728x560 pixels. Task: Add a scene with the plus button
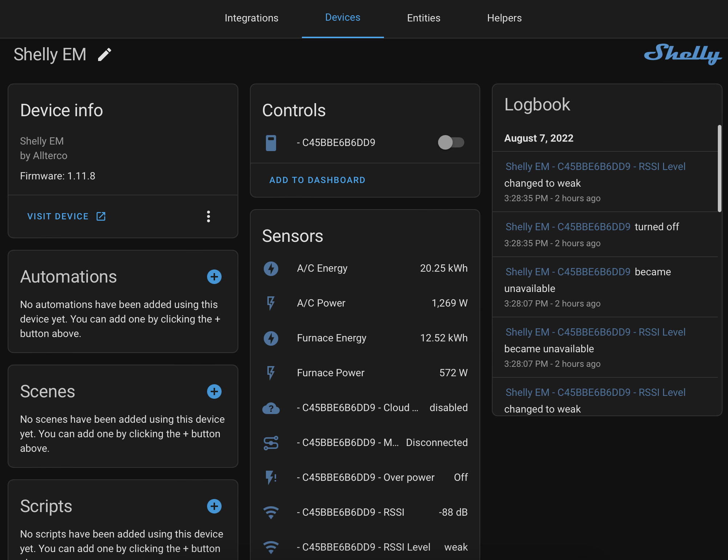point(214,391)
